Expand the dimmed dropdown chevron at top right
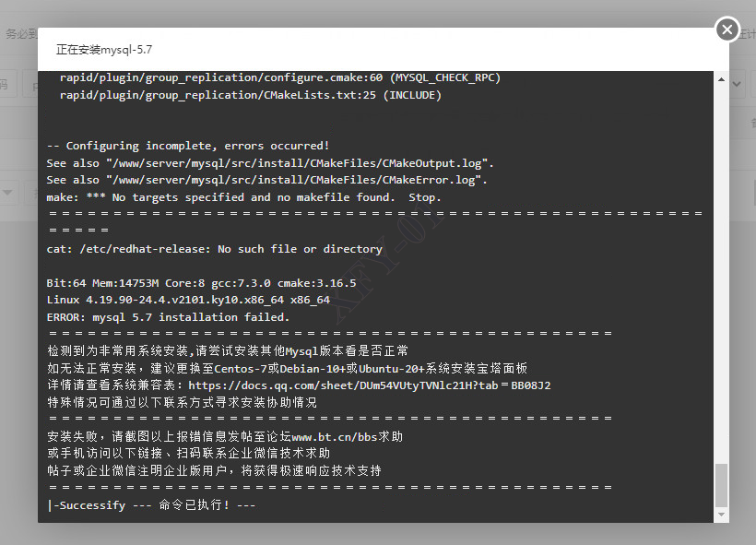 737,84
